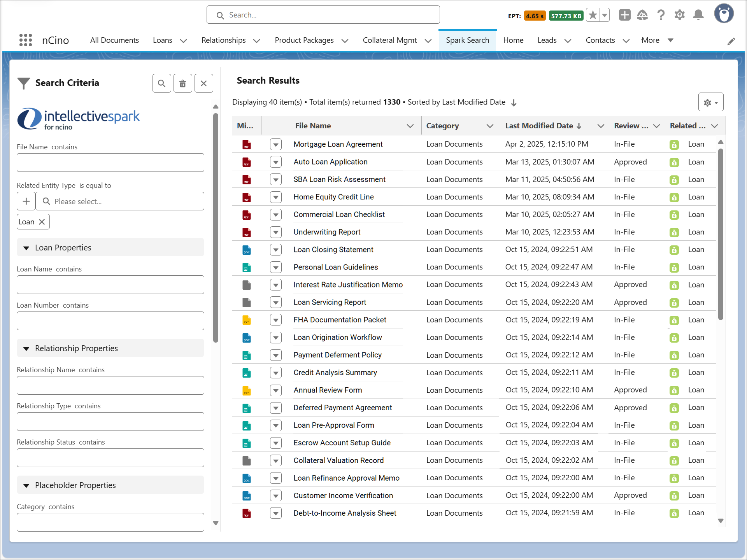The image size is (747, 560).
Task: Collapse the Loan Properties section
Action: 26,248
